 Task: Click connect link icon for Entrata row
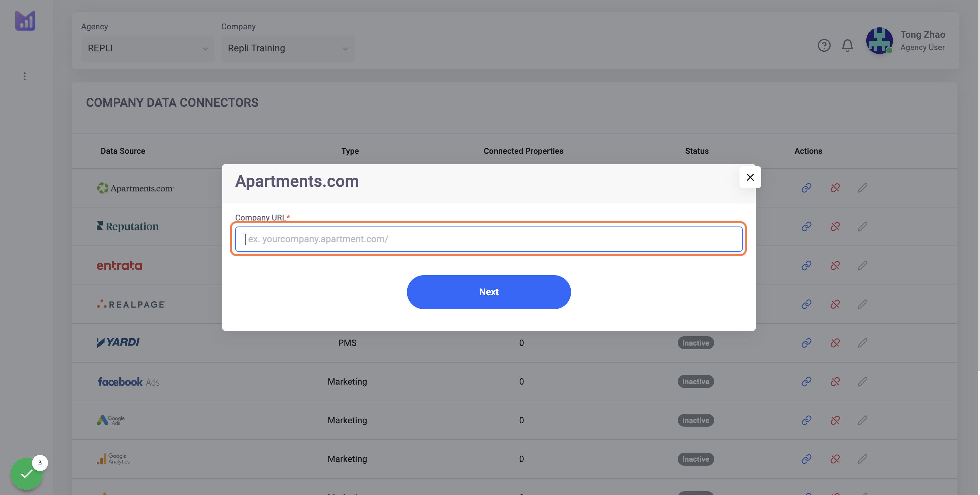pyautogui.click(x=806, y=266)
